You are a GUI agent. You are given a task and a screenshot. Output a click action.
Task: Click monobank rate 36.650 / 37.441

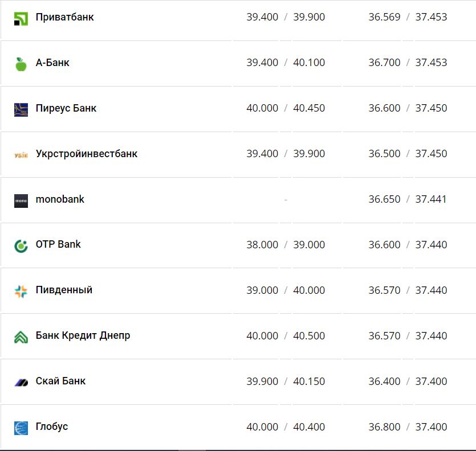point(408,199)
